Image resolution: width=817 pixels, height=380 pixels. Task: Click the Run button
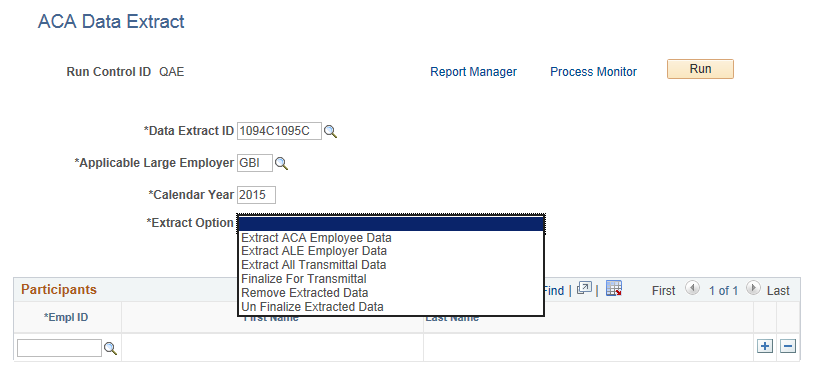click(700, 69)
